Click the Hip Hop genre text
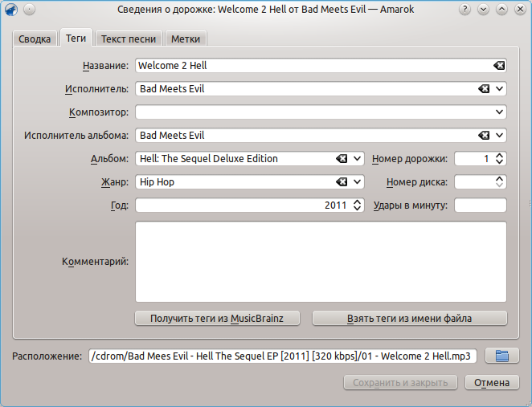 pyautogui.click(x=157, y=182)
